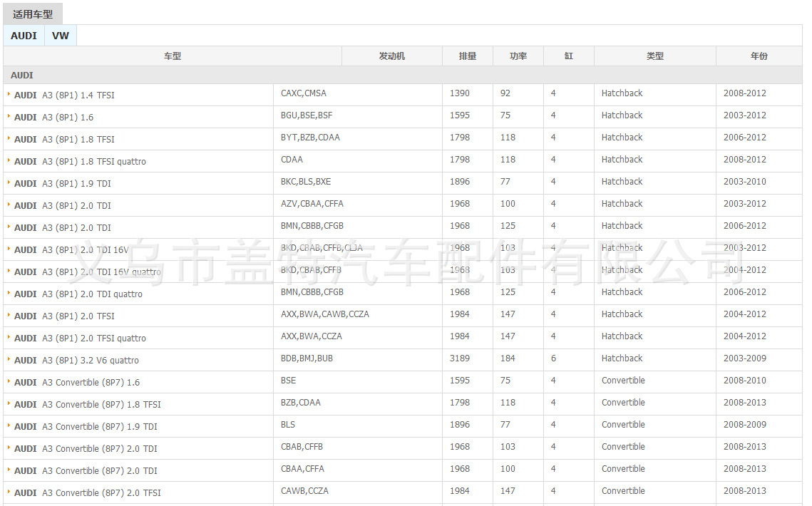Click the 年份 column header
Viewport: 812px width, 506px height.
point(759,56)
